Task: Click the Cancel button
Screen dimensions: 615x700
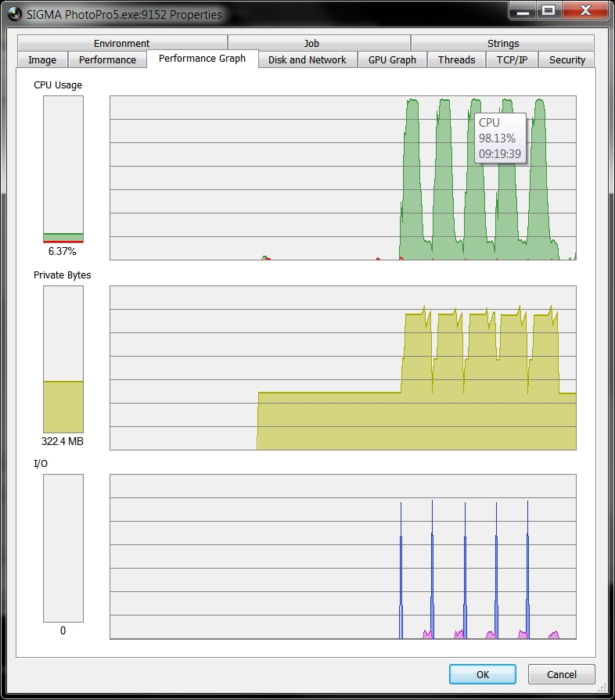Action: click(x=562, y=674)
